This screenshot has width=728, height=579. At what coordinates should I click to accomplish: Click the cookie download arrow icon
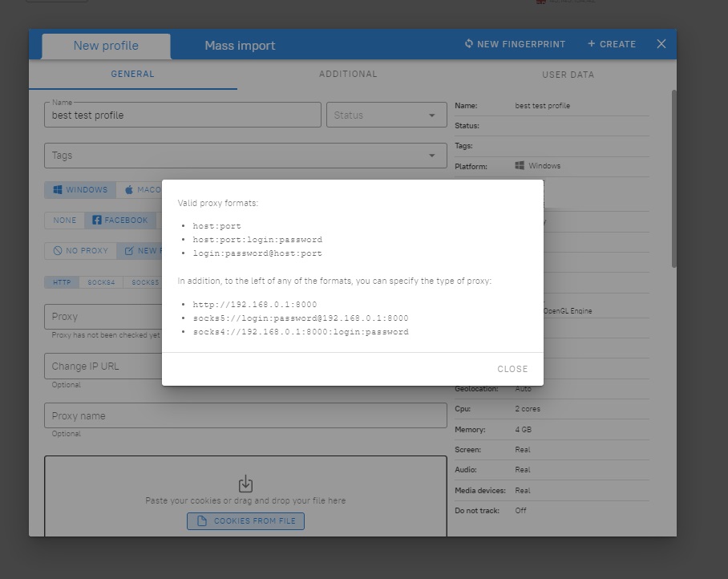click(245, 484)
